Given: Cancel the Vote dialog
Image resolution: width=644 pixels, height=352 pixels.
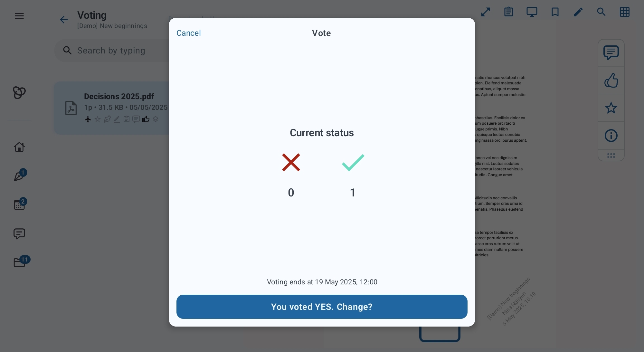Looking at the screenshot, I should (x=188, y=33).
